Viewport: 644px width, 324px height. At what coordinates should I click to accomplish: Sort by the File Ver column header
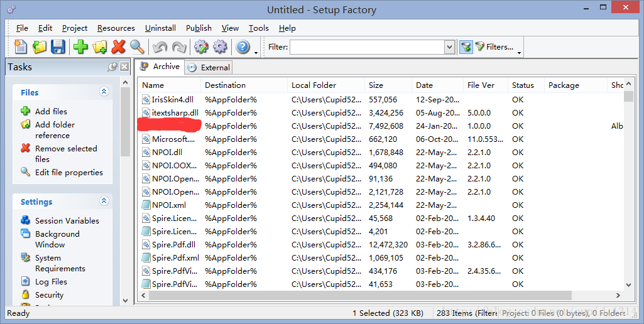click(x=485, y=85)
